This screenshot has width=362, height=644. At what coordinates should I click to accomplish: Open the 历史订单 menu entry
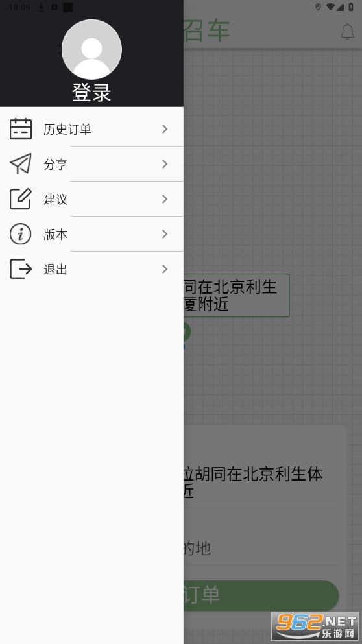tap(91, 129)
